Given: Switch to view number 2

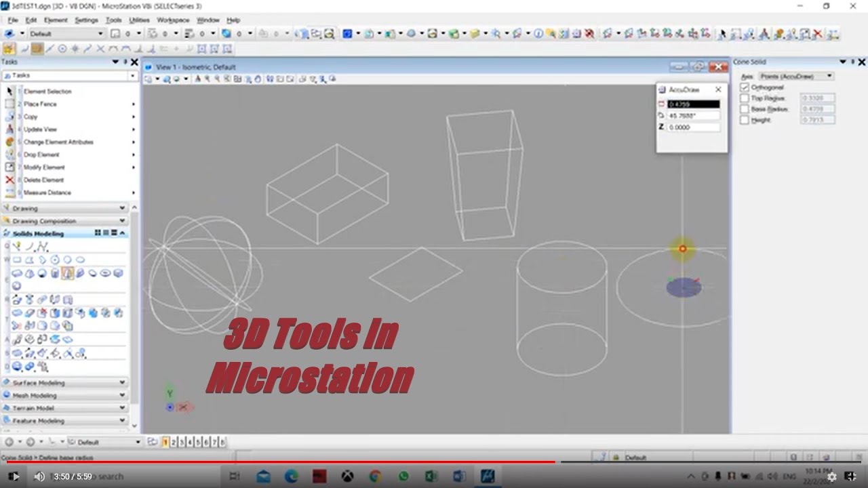Looking at the screenshot, I should [x=173, y=442].
